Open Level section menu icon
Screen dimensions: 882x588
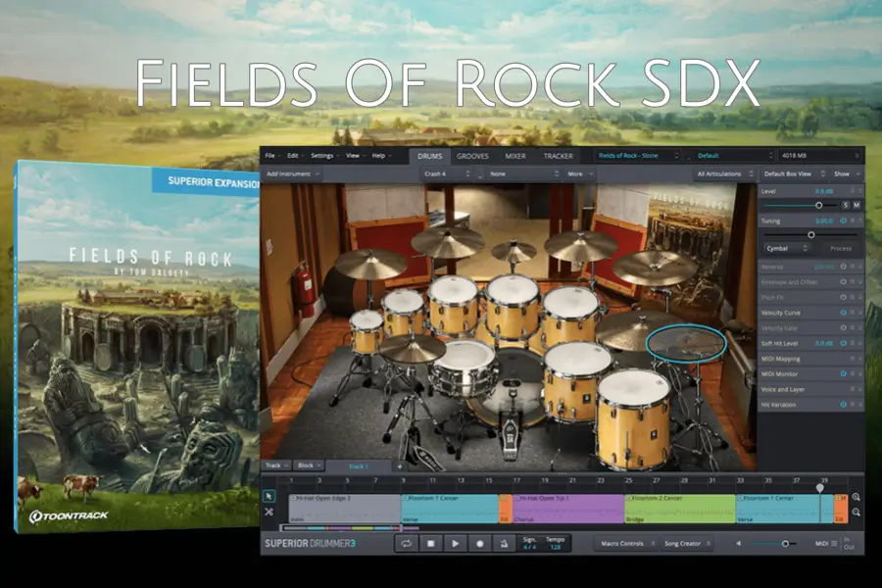click(853, 191)
